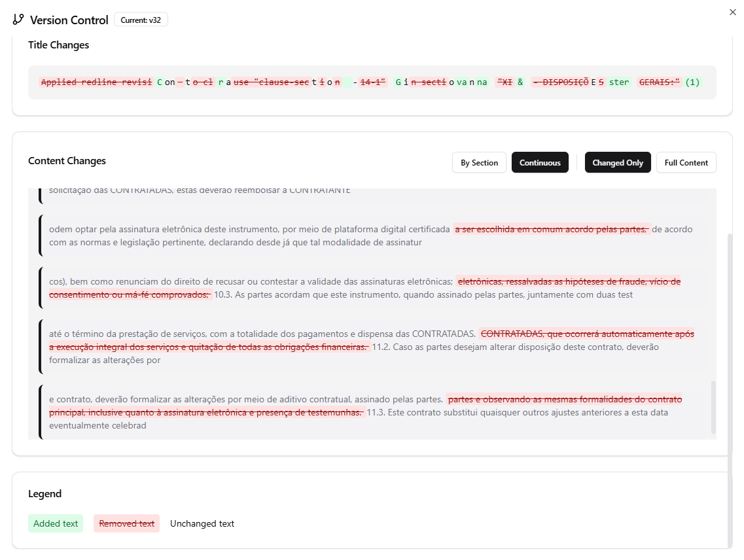Click the Content Changes section header
The height and width of the screenshot is (560, 744).
(x=67, y=160)
